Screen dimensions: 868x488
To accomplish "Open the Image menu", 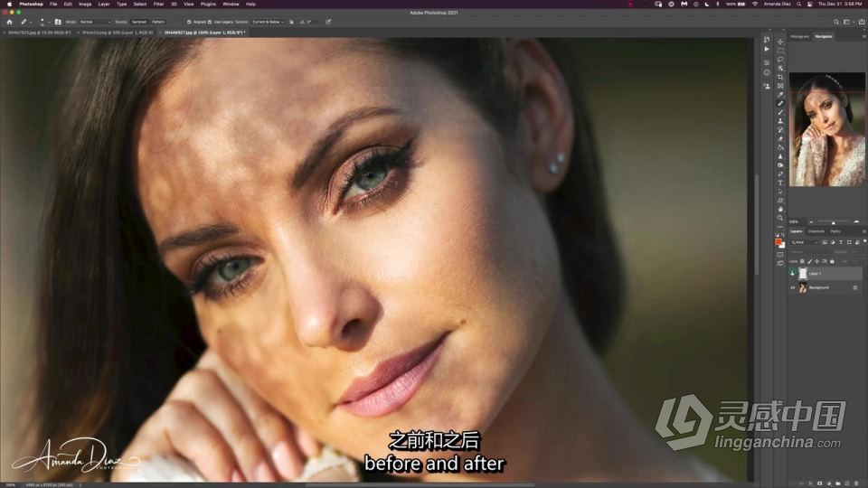I will (x=85, y=4).
